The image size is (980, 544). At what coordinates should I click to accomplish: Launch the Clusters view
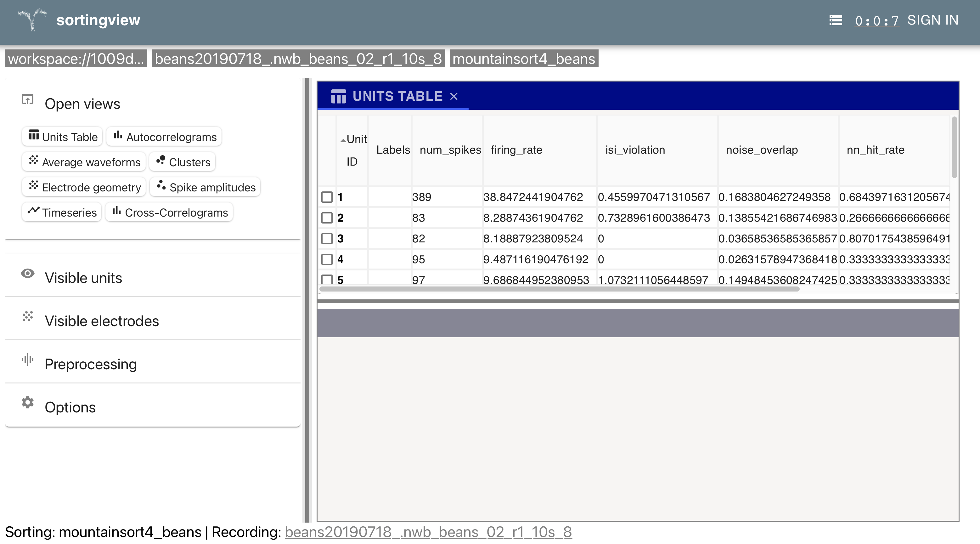pos(183,162)
